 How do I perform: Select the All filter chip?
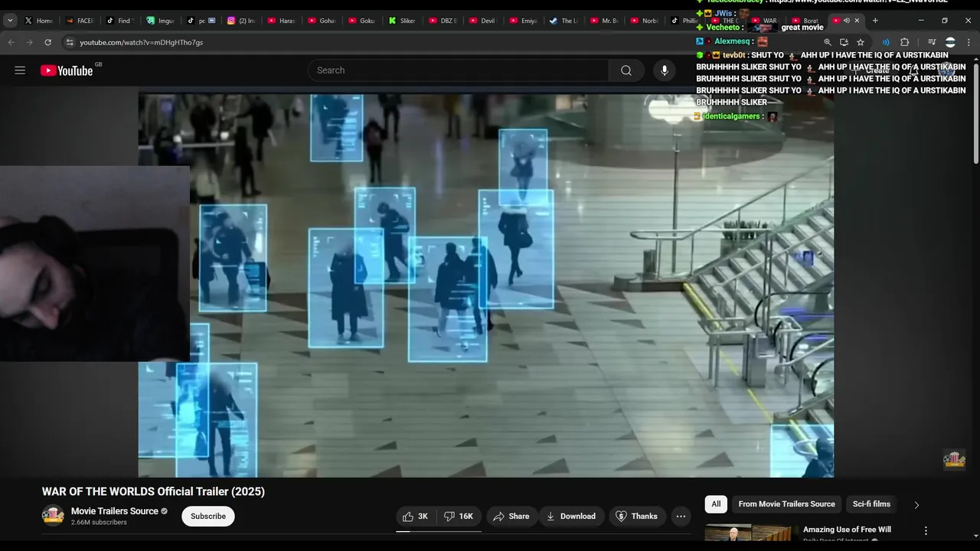point(716,504)
